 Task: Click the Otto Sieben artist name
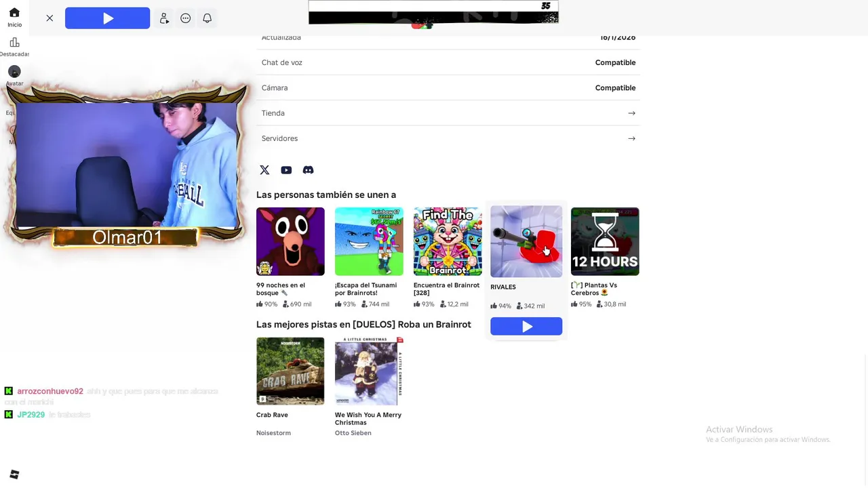pos(353,433)
